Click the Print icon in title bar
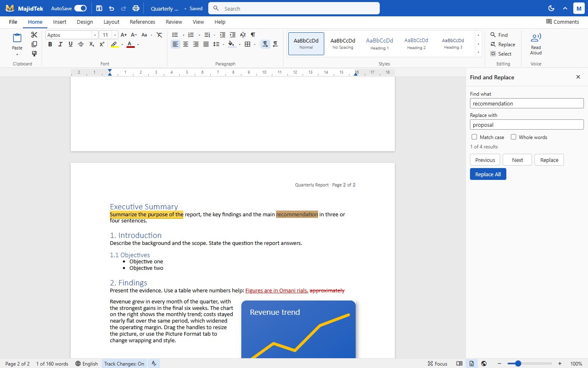588x368 pixels. pyautogui.click(x=136, y=8)
